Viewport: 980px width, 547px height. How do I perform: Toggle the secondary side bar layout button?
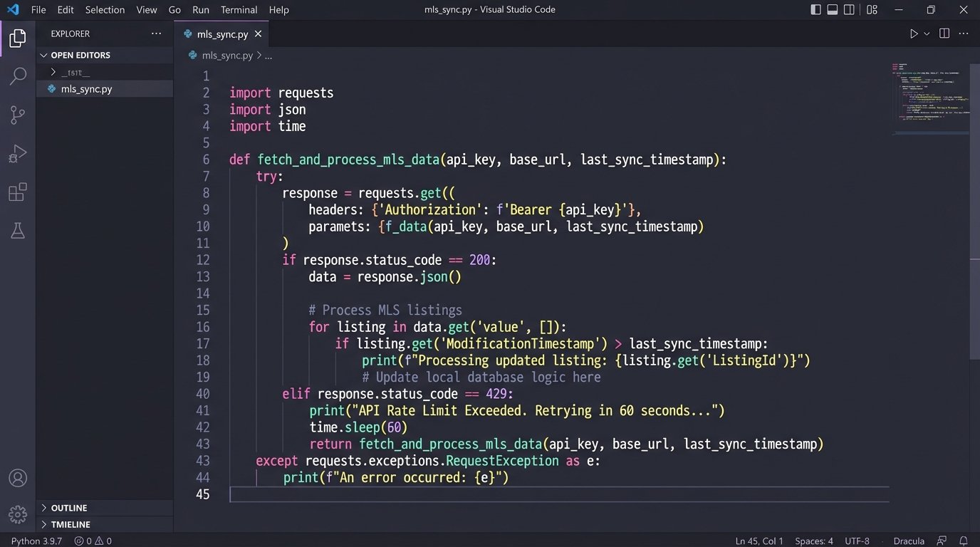[x=849, y=10]
